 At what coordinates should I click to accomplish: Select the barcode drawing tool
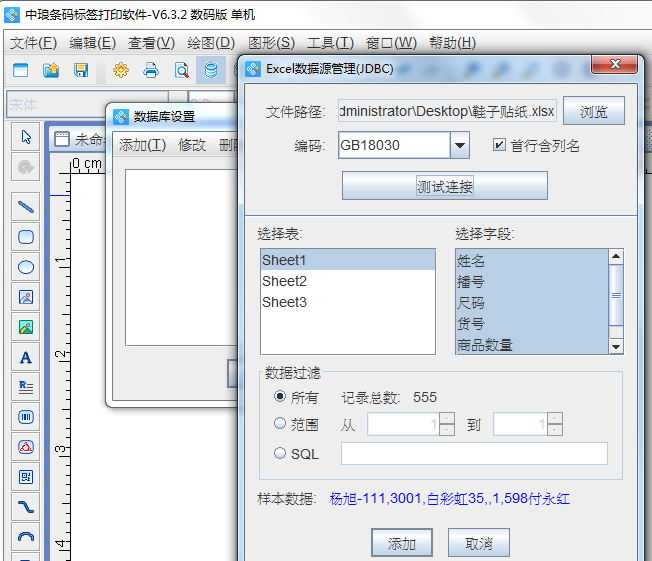pos(26,416)
